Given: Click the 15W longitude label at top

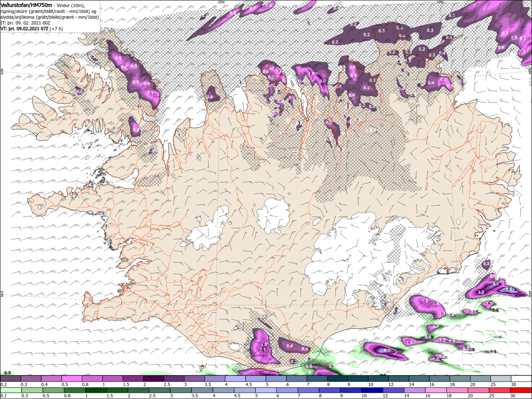Looking at the screenshot, I should (440, 2).
